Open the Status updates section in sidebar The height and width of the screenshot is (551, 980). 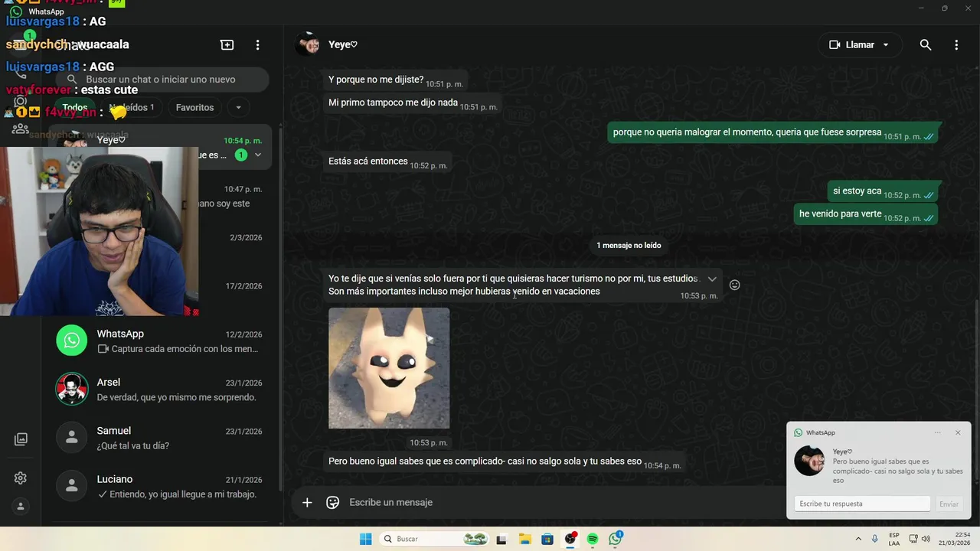coord(21,100)
